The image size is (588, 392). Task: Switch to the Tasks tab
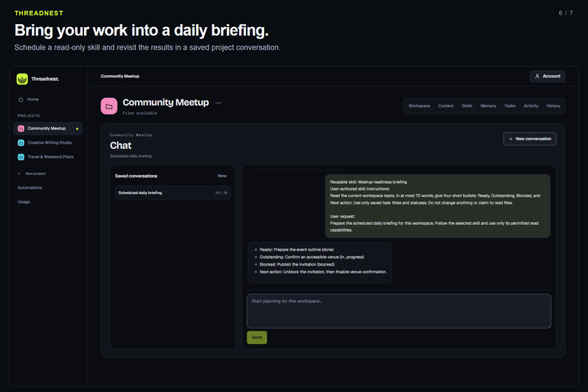click(x=510, y=106)
